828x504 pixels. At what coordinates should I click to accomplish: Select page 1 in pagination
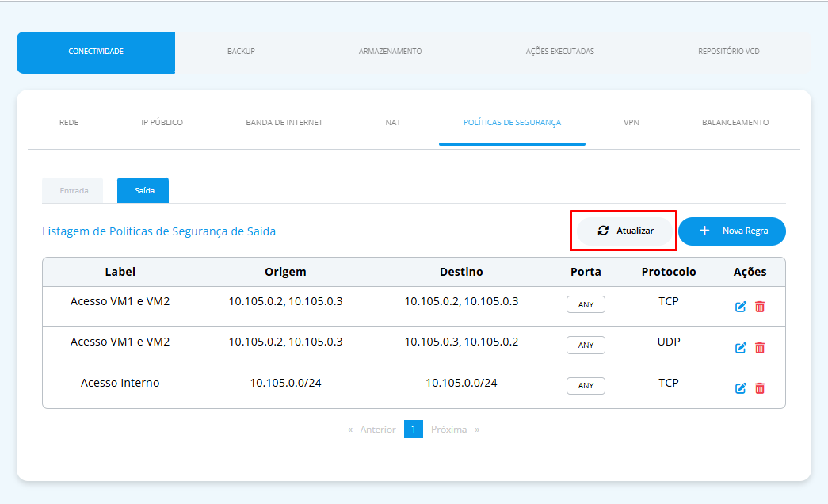click(x=414, y=429)
